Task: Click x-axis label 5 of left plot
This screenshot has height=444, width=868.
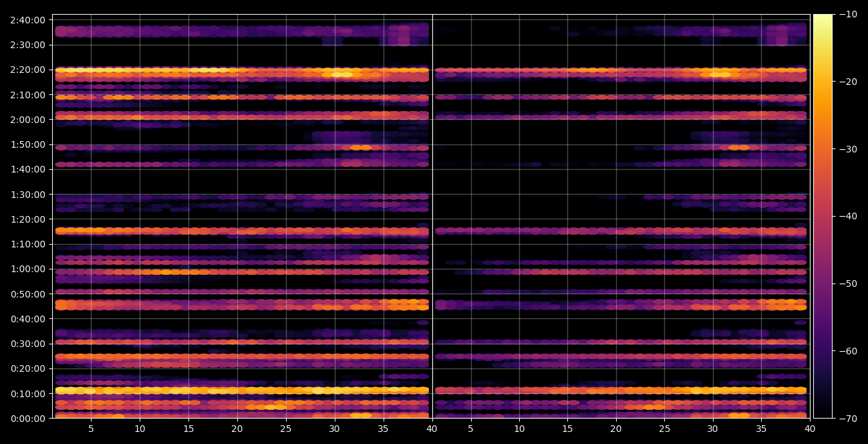Action: point(91,429)
